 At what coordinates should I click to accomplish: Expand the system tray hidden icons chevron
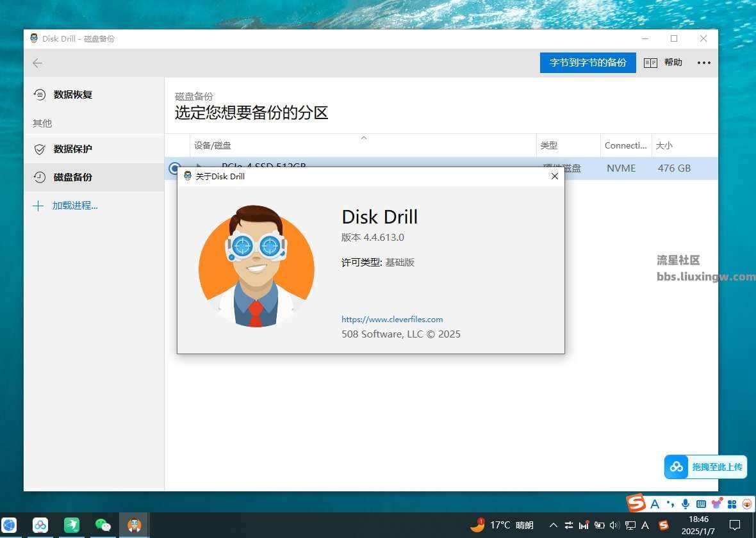pos(554,525)
